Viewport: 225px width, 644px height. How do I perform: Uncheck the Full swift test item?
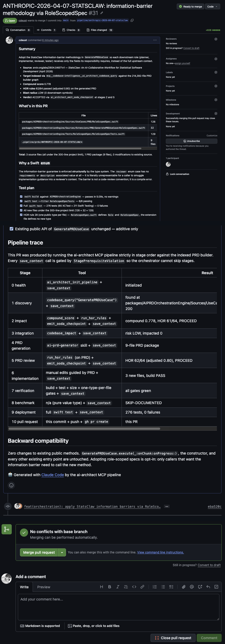point(21,206)
